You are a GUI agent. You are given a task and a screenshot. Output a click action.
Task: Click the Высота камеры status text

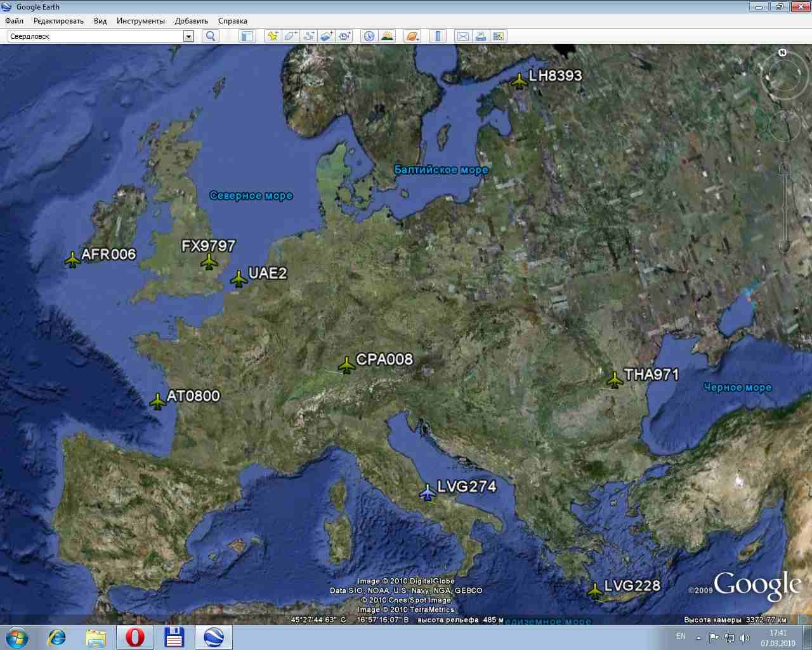coord(735,620)
